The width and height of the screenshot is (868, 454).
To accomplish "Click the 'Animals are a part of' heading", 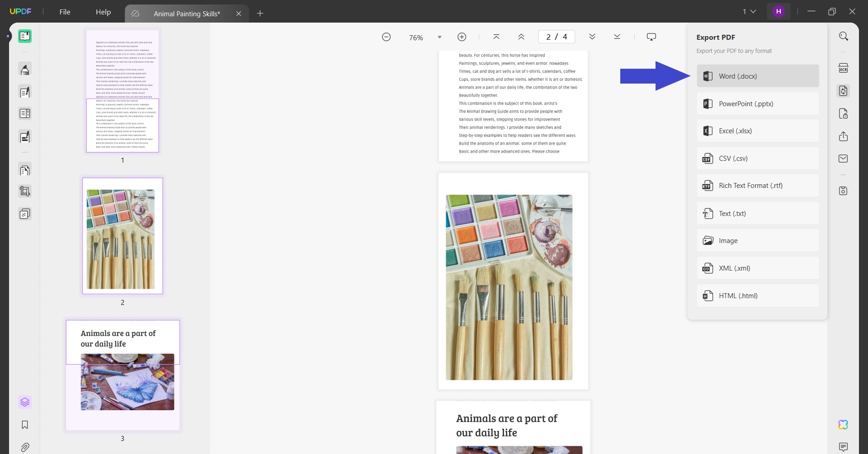I will pos(506,418).
